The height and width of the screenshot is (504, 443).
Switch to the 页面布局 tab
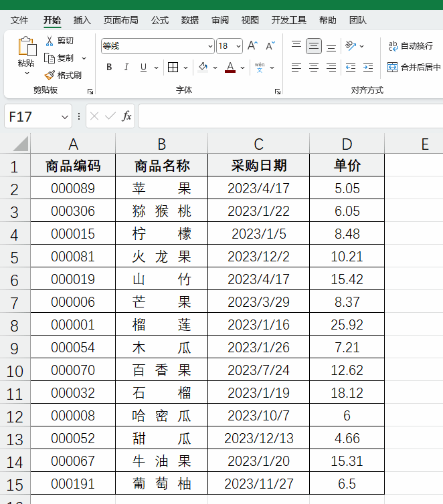pyautogui.click(x=120, y=20)
